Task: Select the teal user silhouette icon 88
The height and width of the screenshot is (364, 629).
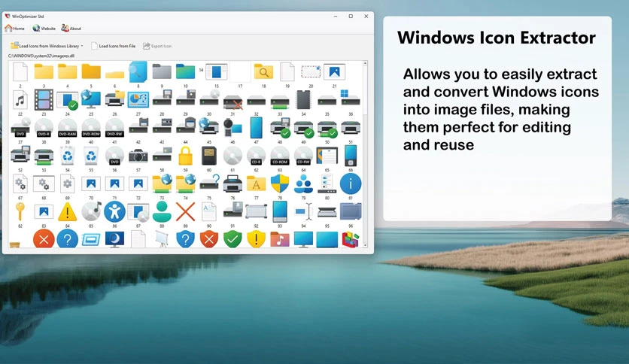Action: [x=162, y=211]
